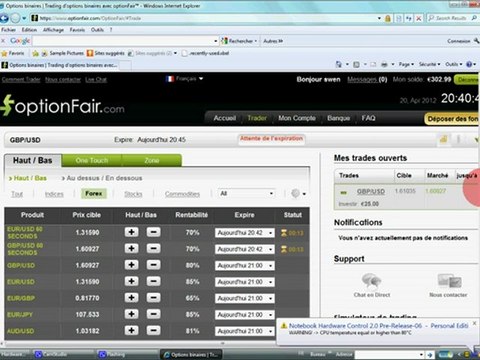Screen dimensions: 480x360
Task: Open the All filter dropdown
Action: point(247,193)
